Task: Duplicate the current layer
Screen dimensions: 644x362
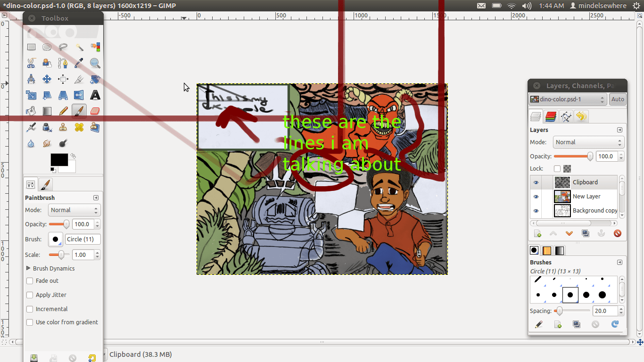Action: (x=586, y=233)
